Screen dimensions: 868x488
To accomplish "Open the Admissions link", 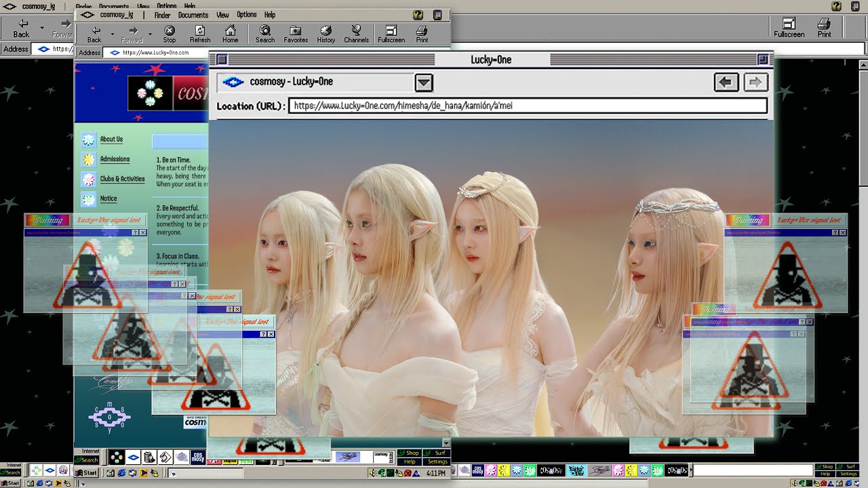I will 115,159.
